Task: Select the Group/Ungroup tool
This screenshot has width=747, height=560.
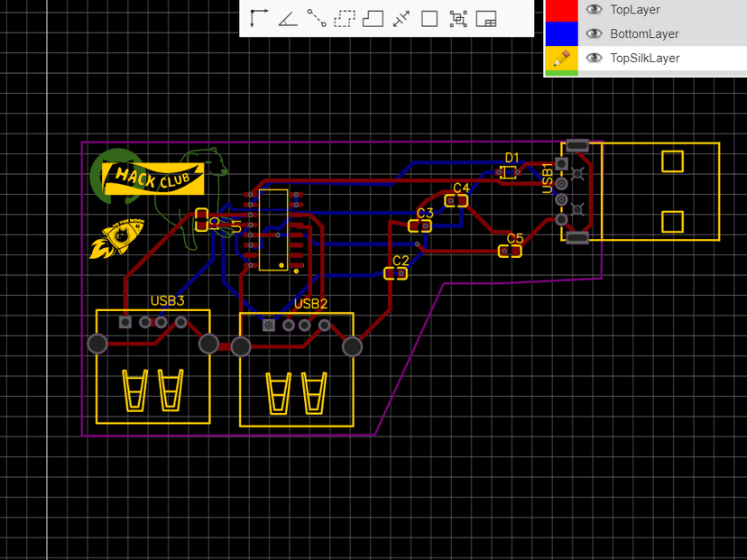Action: point(458,19)
